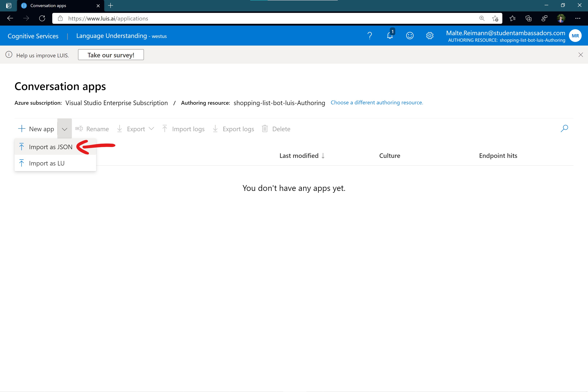Click the browser refresh icon

point(42,19)
